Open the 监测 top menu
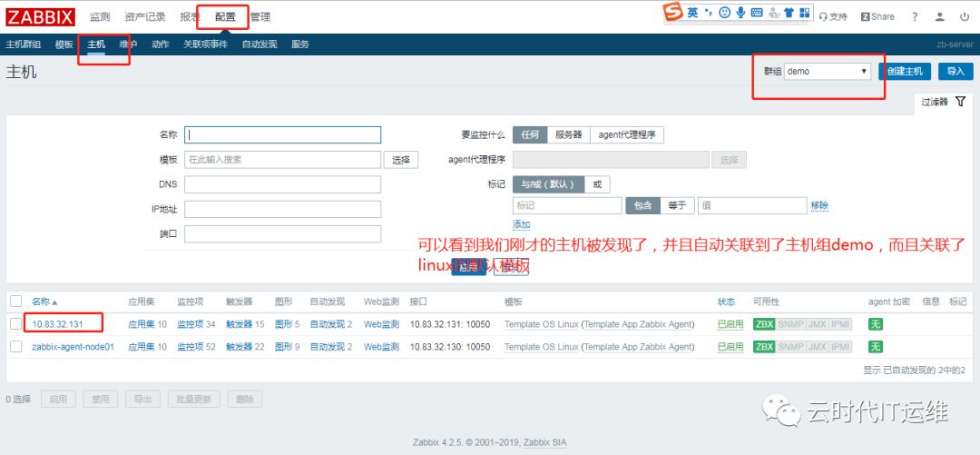Screen dimensions: 980x455 click(x=99, y=17)
